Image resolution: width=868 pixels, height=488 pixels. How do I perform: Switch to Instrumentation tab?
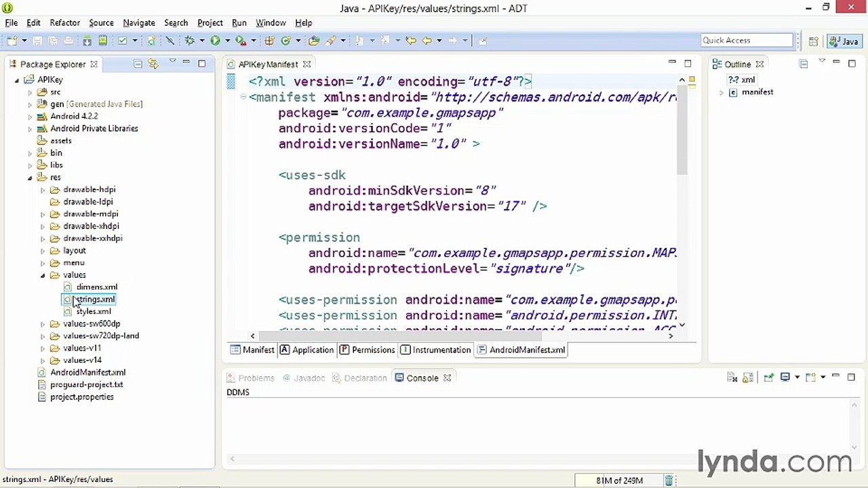click(x=435, y=350)
